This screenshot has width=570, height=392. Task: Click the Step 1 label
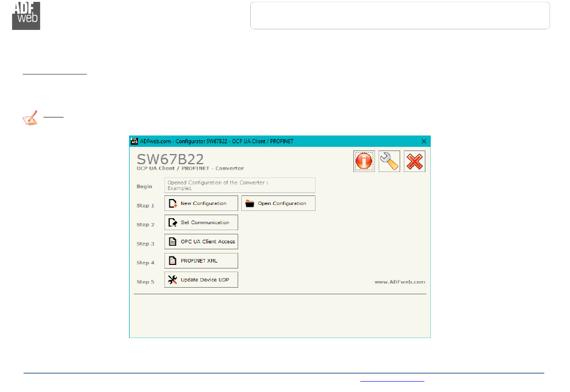pyautogui.click(x=145, y=206)
